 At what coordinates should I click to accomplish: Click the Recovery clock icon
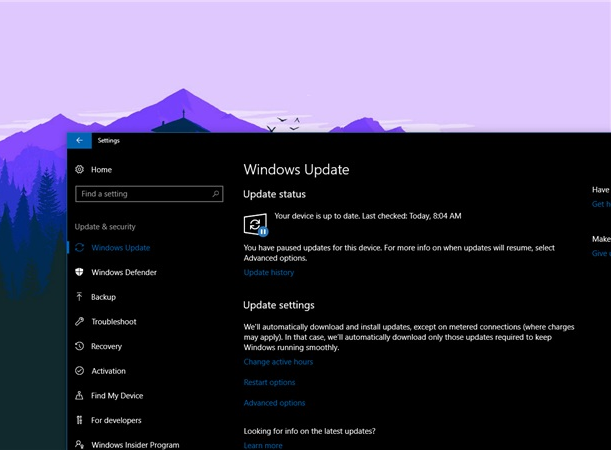point(79,346)
